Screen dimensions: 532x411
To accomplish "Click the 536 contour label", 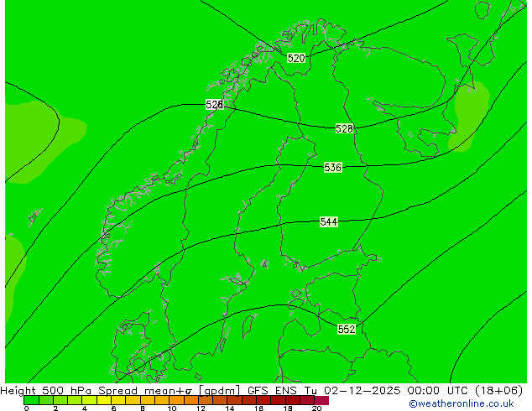I will click(x=332, y=168).
